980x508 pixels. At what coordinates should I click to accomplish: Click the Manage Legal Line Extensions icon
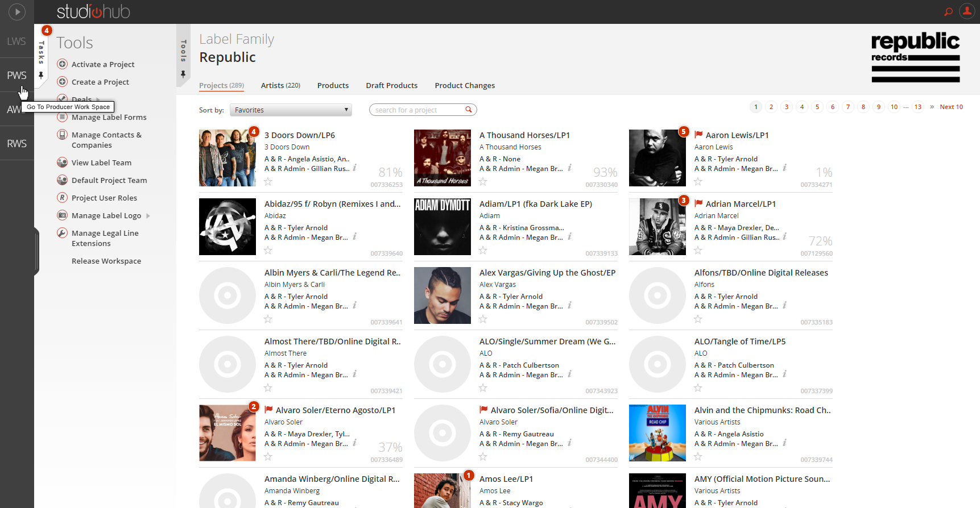click(x=63, y=233)
